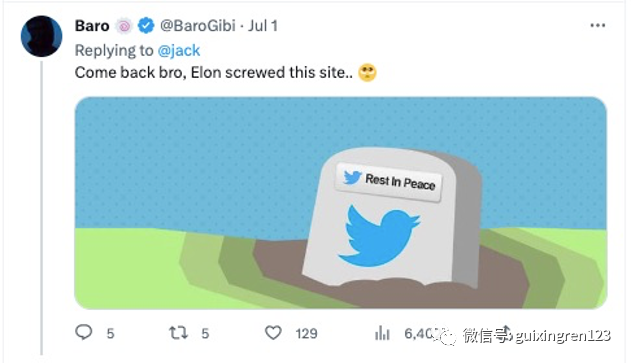Click the blue verified checkmark badge
Viewport: 631px width, 364px height.
(x=146, y=26)
